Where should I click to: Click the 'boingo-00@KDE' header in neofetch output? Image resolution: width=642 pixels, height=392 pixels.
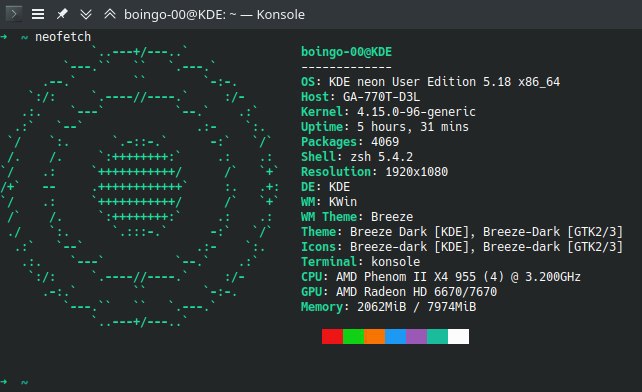pyautogui.click(x=346, y=52)
